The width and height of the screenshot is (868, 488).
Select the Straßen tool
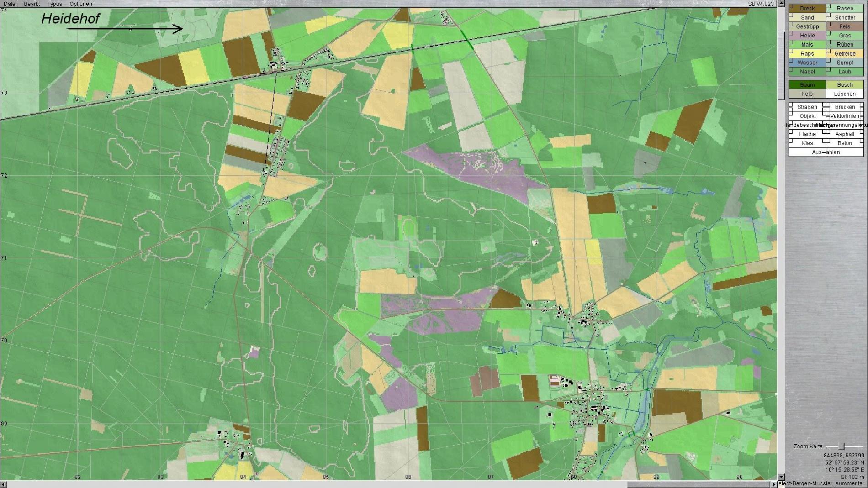[x=807, y=107]
